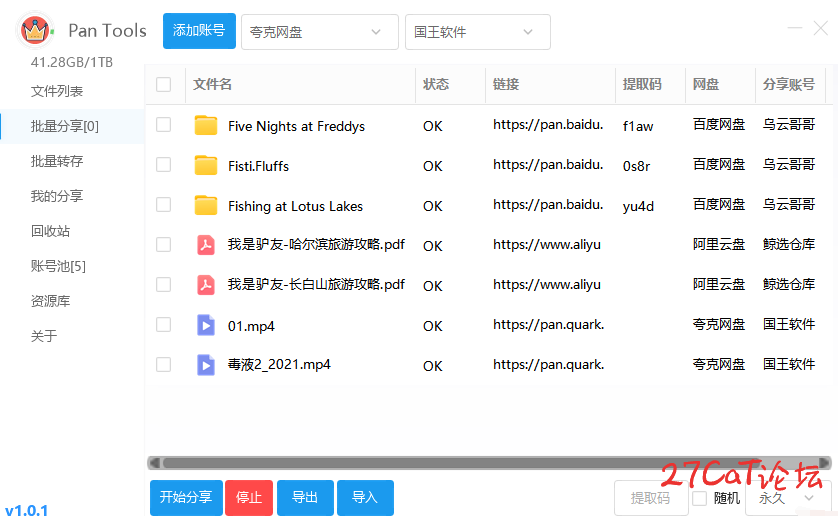838x516 pixels.
Task: Open 回收站 recycle bin
Action: [x=50, y=231]
